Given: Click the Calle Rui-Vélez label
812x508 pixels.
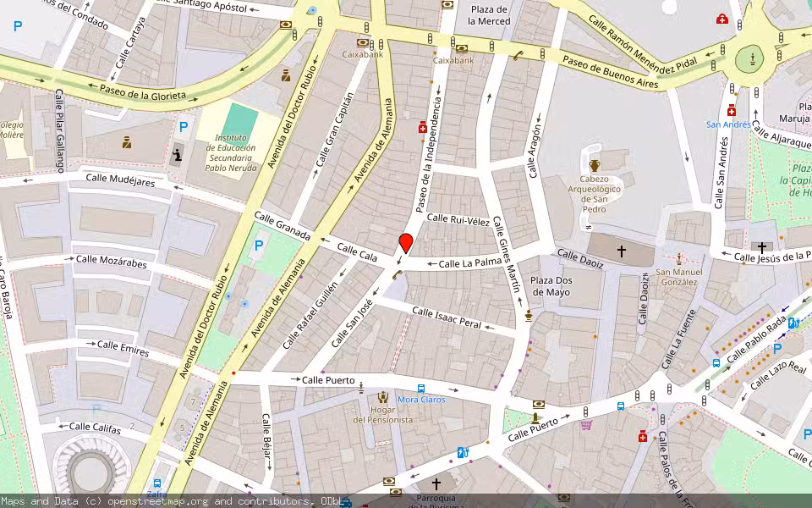Looking at the screenshot, I should point(458,220).
